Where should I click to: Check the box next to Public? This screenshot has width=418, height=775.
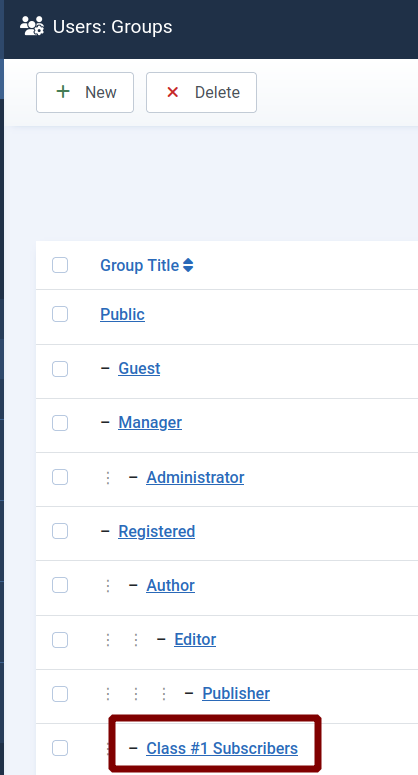coord(60,314)
